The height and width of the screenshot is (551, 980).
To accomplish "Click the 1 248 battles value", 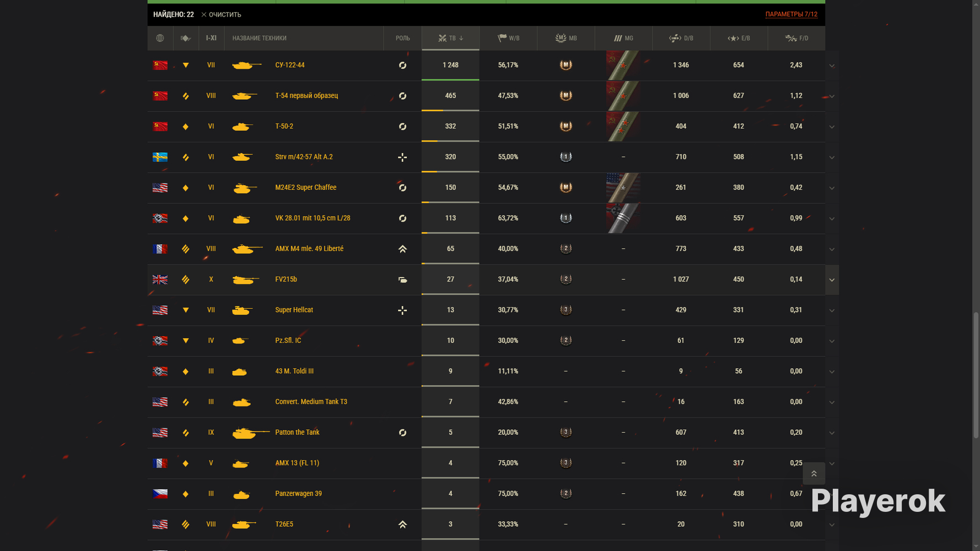I will (x=450, y=65).
